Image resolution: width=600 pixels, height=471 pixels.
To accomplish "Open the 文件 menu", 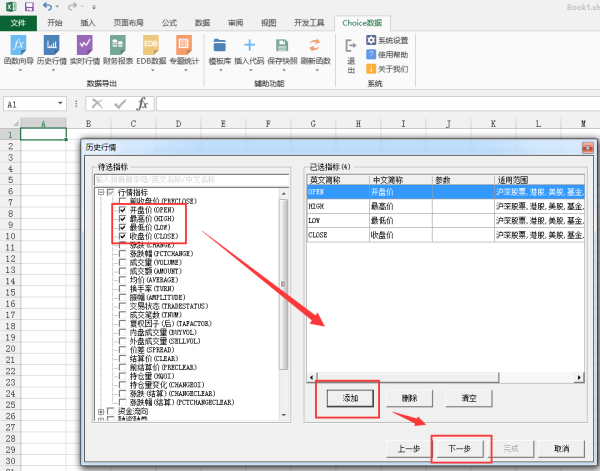I will click(18, 21).
